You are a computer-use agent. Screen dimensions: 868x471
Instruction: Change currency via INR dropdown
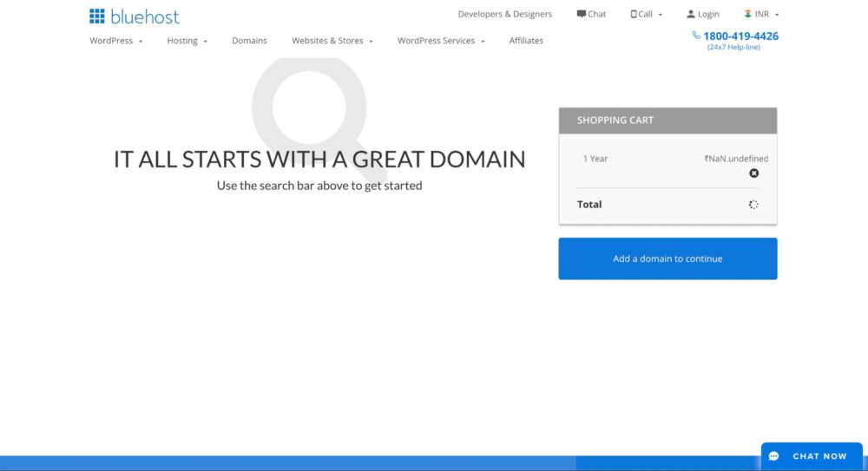tap(761, 14)
